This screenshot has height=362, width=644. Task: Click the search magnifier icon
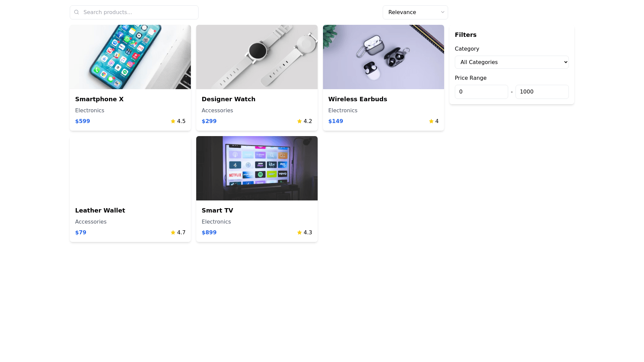pyautogui.click(x=76, y=12)
